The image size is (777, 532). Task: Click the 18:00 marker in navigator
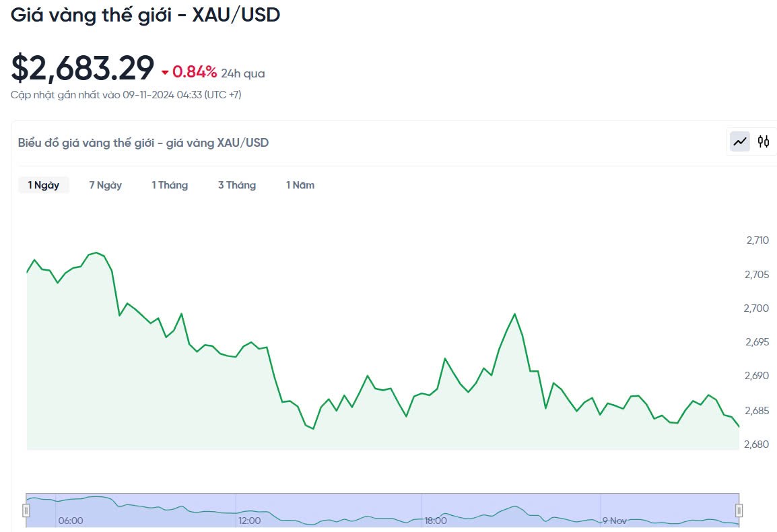pyautogui.click(x=436, y=521)
